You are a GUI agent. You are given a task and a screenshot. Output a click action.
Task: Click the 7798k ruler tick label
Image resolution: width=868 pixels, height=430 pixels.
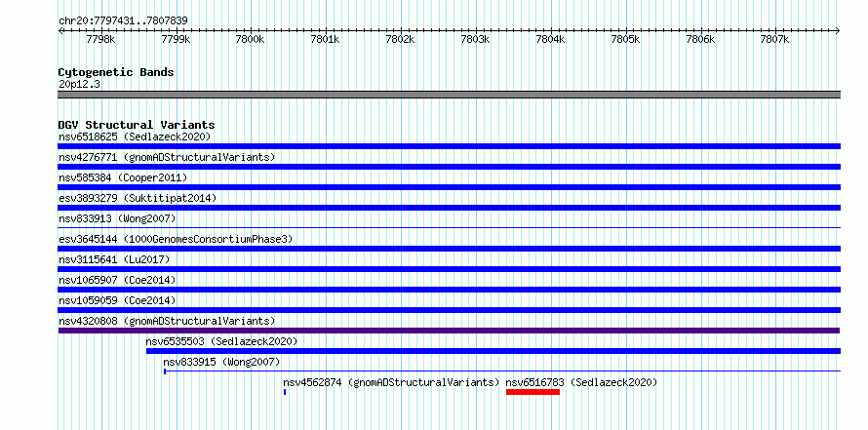coord(100,39)
